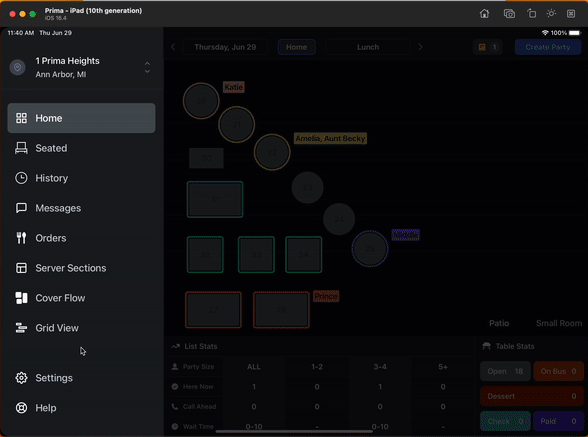Click the location pin icon
This screenshot has width=588, height=437.
point(18,68)
